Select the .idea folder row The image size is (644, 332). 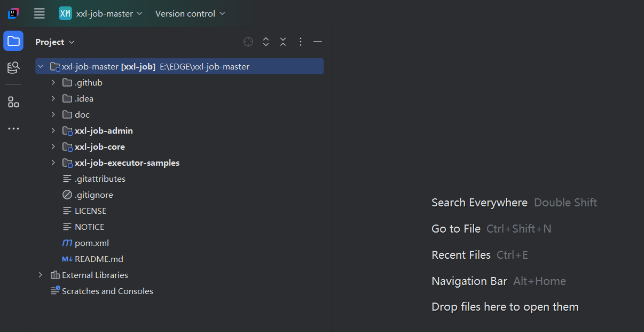(x=179, y=99)
